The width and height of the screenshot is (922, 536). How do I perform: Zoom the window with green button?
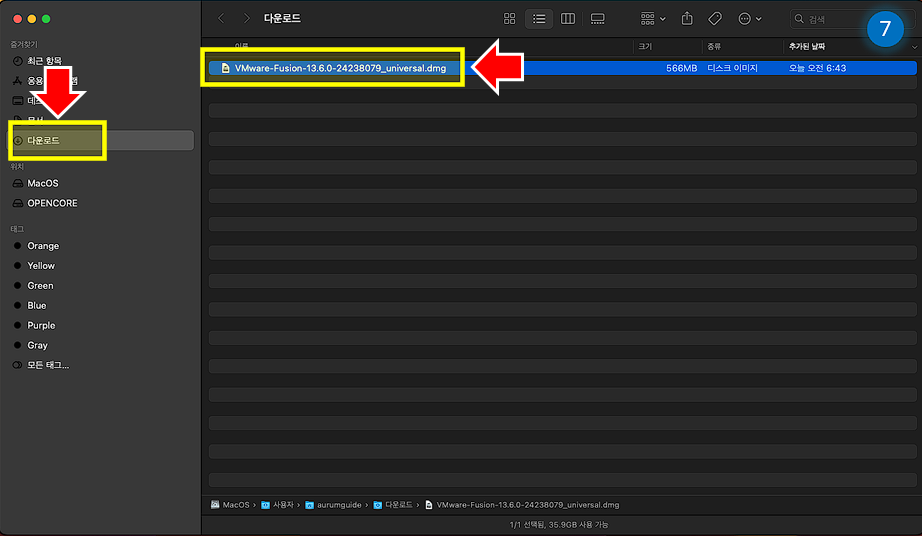point(46,19)
